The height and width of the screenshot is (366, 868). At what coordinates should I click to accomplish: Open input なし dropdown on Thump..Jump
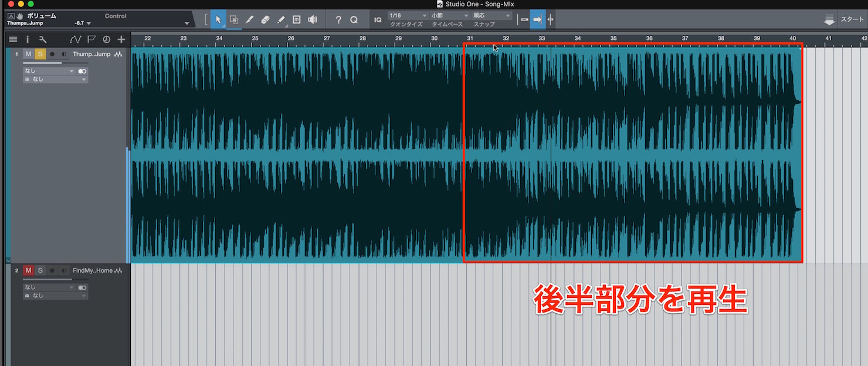coord(49,71)
